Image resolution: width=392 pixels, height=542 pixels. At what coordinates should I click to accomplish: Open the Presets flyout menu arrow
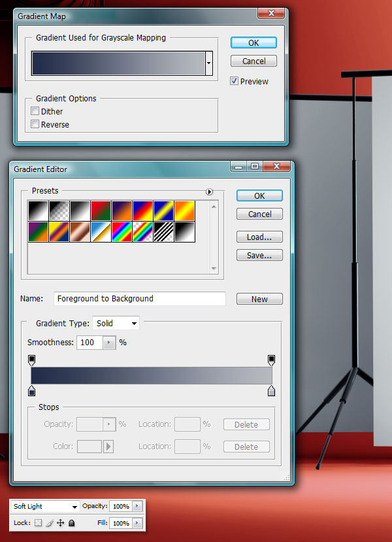point(209,192)
